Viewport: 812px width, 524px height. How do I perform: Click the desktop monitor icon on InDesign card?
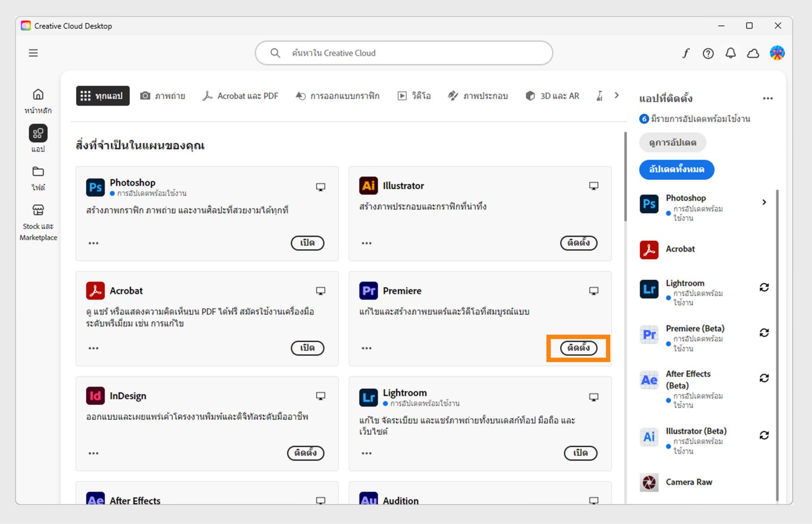click(x=321, y=396)
